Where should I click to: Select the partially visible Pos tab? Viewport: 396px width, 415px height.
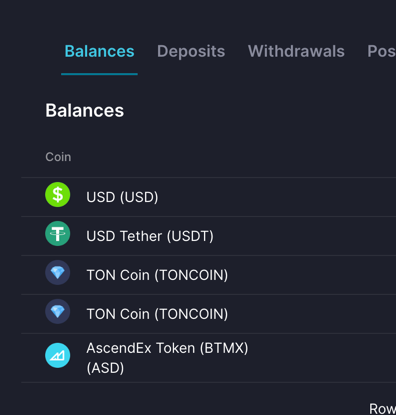point(381,51)
